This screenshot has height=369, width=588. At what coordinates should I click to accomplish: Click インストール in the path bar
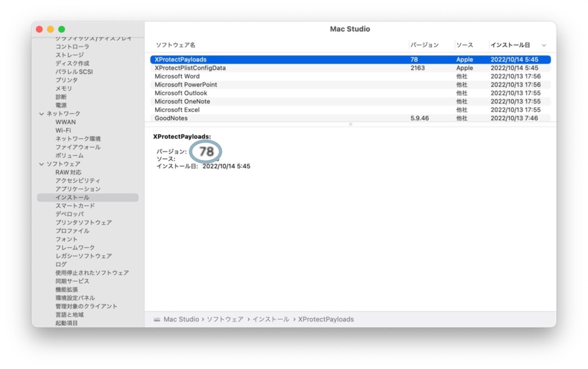click(x=271, y=320)
